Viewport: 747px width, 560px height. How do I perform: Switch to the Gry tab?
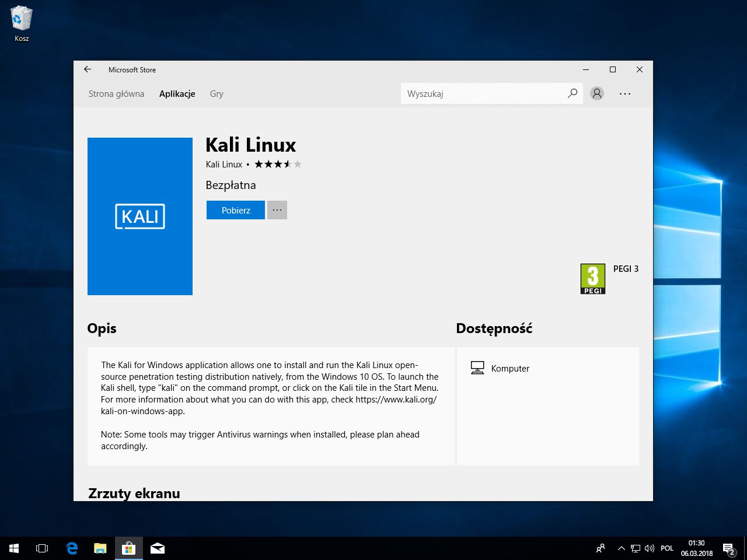tap(216, 93)
